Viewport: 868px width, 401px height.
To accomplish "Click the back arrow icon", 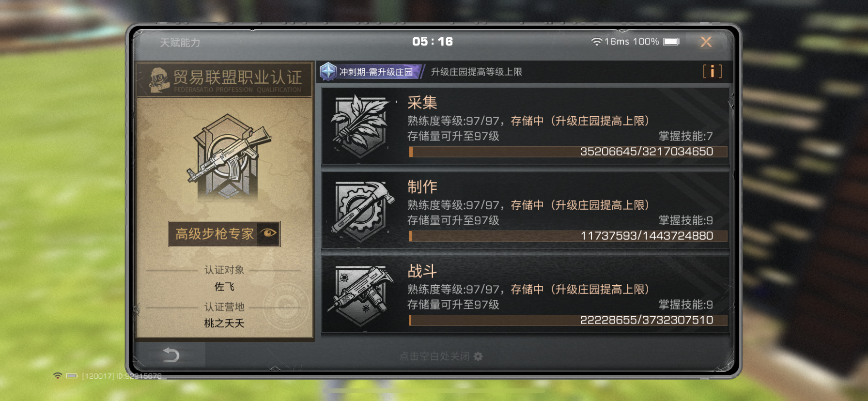I will [171, 355].
